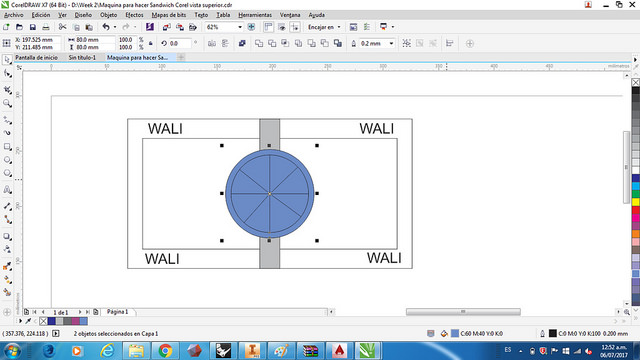Click the Weld shapes icon
Screen dimensions: 640x360
click(x=259, y=43)
